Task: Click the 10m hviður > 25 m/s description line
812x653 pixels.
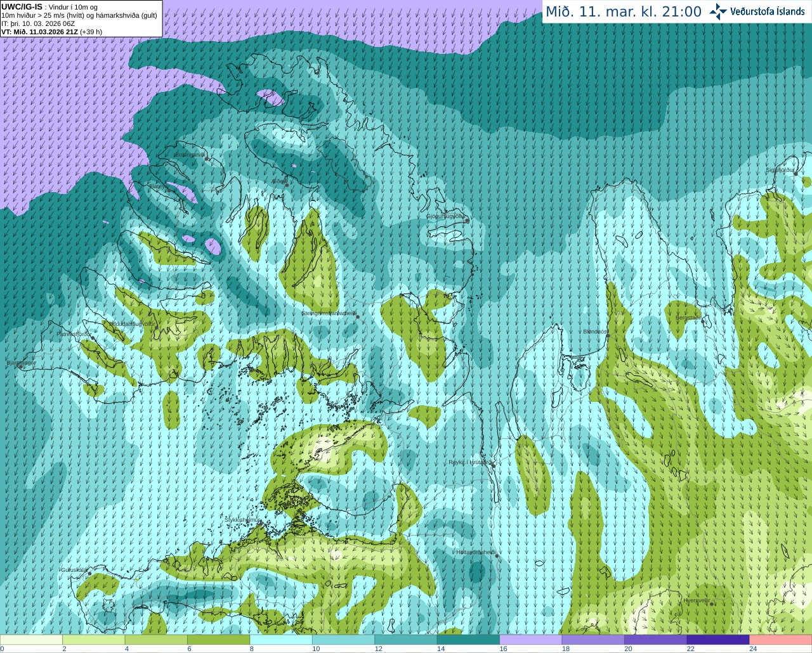Action: (x=79, y=15)
